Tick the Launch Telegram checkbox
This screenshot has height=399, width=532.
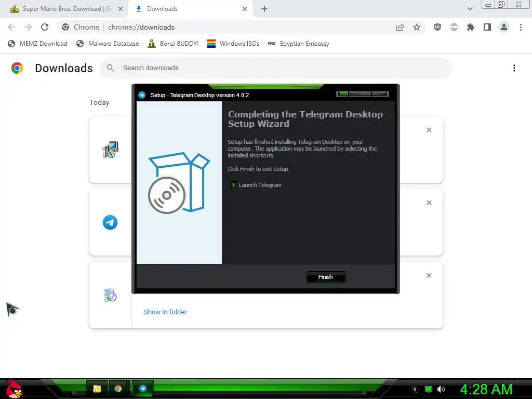point(233,185)
